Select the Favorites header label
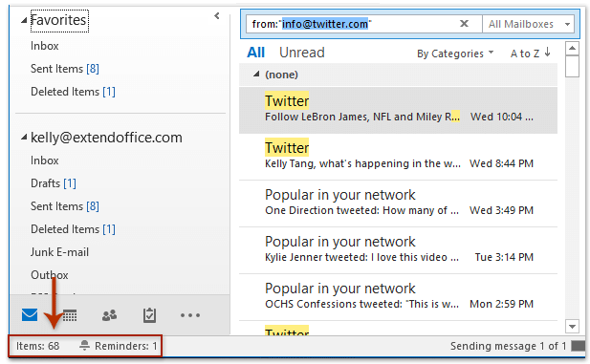 [58, 20]
